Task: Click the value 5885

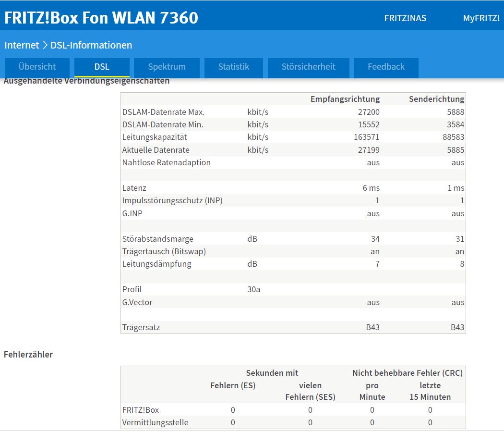Action: point(456,150)
